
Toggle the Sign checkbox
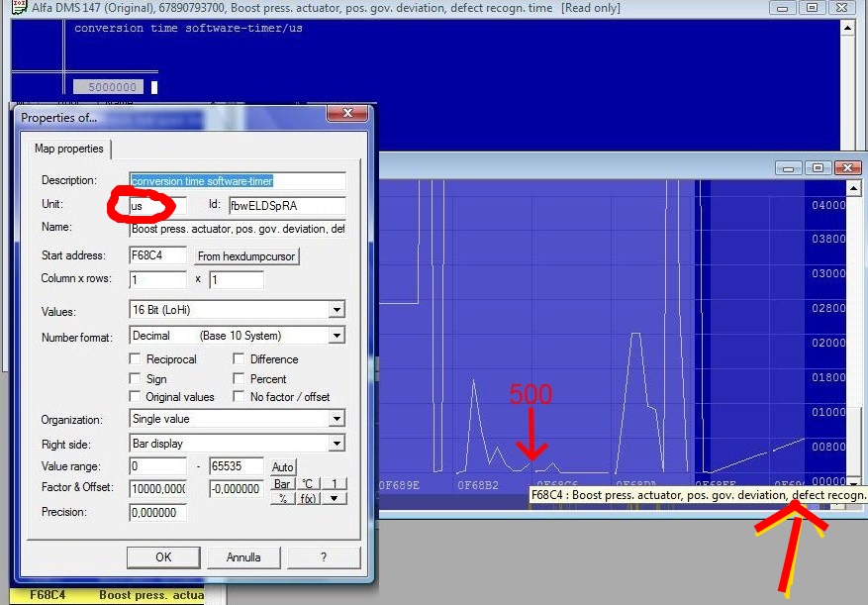[x=135, y=378]
